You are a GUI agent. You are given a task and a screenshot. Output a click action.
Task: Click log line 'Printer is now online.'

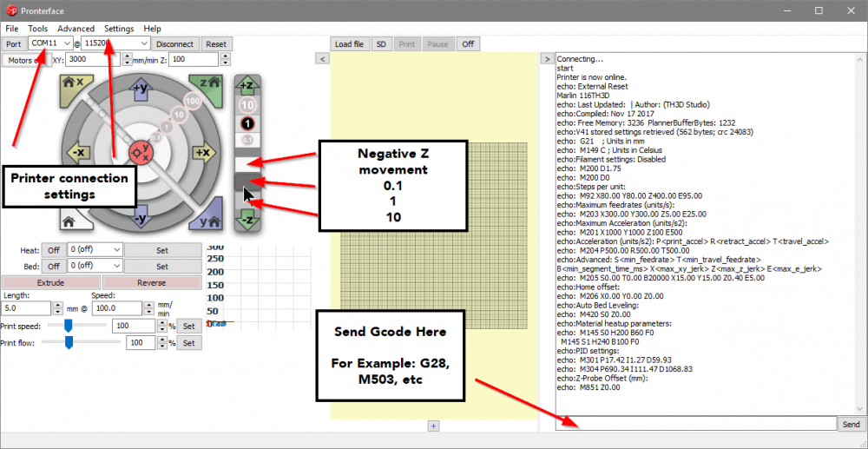click(x=591, y=77)
